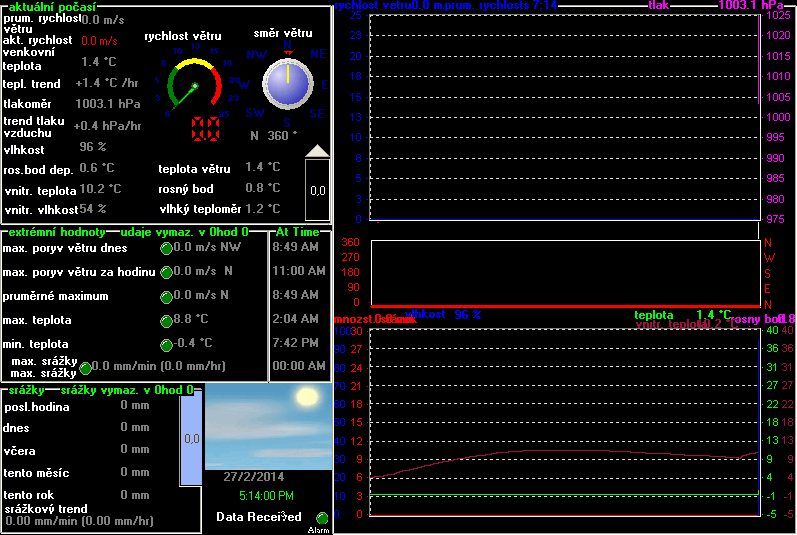Click the vnitr. vlhkost value 54 %
Screen dimensions: 797x535
(93, 209)
